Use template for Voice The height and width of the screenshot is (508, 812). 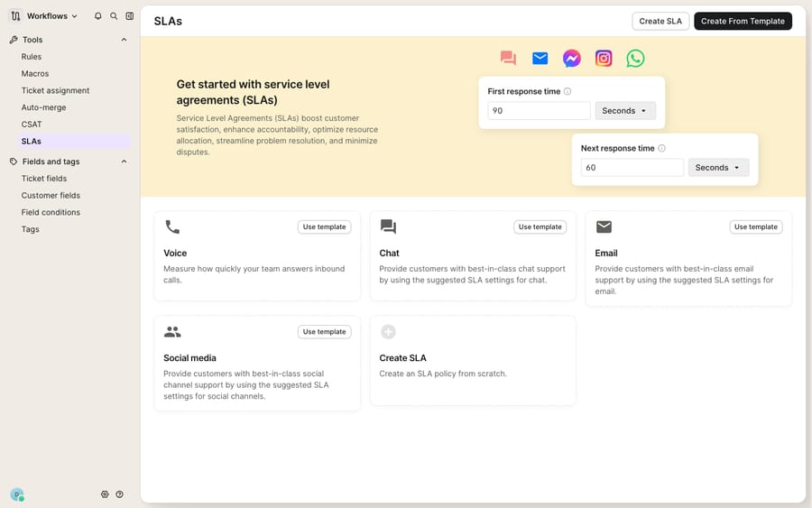(324, 226)
